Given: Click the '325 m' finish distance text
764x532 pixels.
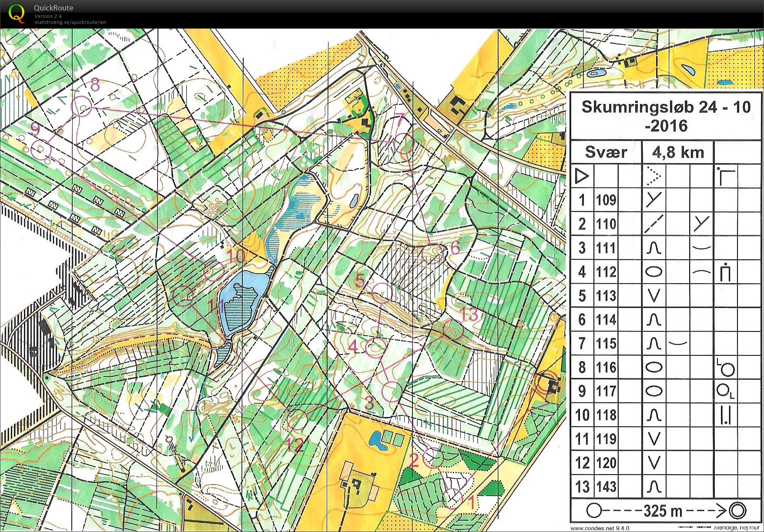Looking at the screenshot, I should (663, 511).
